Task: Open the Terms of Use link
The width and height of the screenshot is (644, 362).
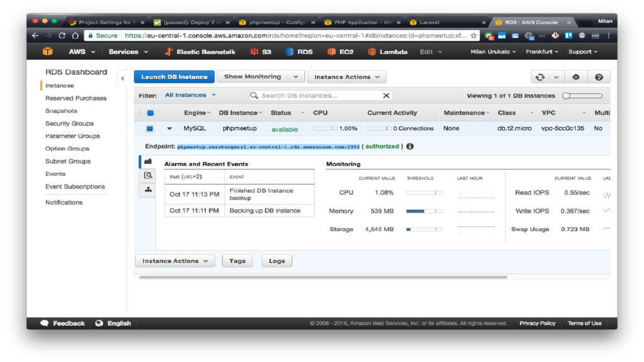Action: coord(584,323)
